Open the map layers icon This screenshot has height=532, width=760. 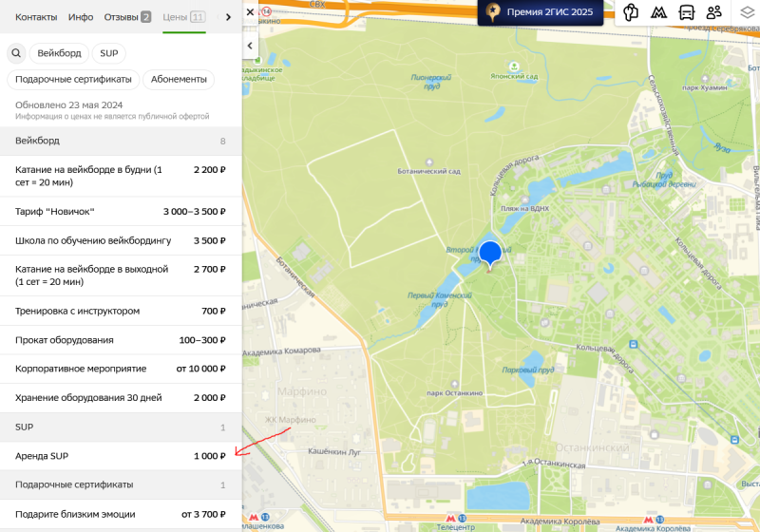747,12
